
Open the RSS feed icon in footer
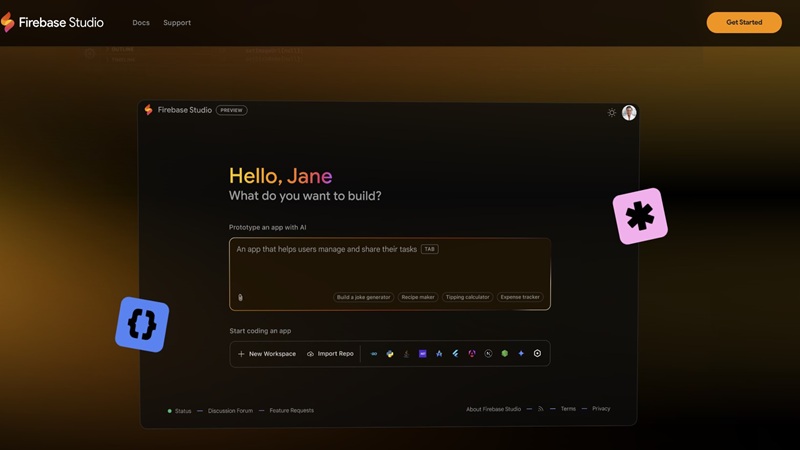click(x=541, y=409)
